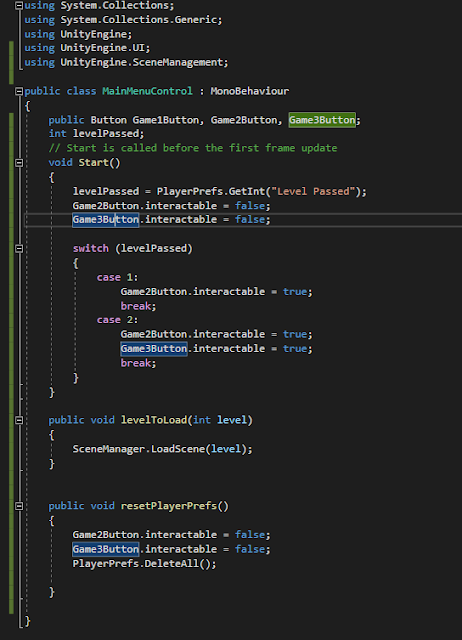Click the resetPlayerPrefs method name
Screen dimensions: 462x640
[x=169, y=506]
